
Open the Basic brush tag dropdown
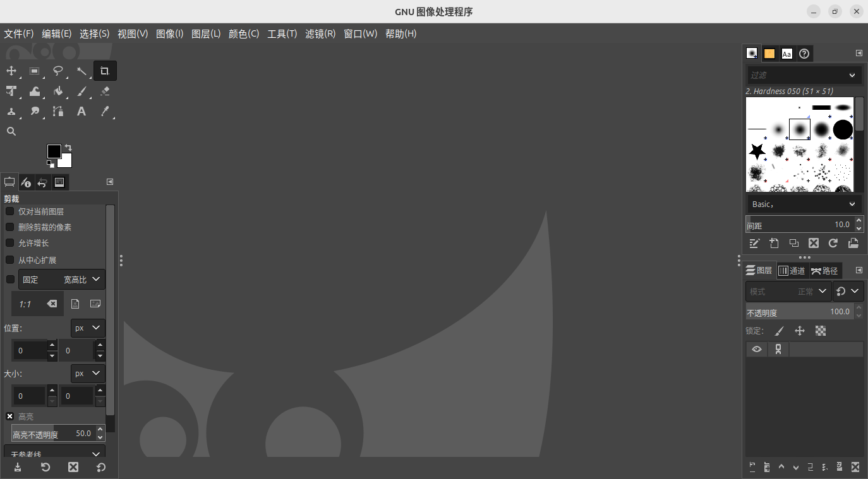(x=804, y=204)
